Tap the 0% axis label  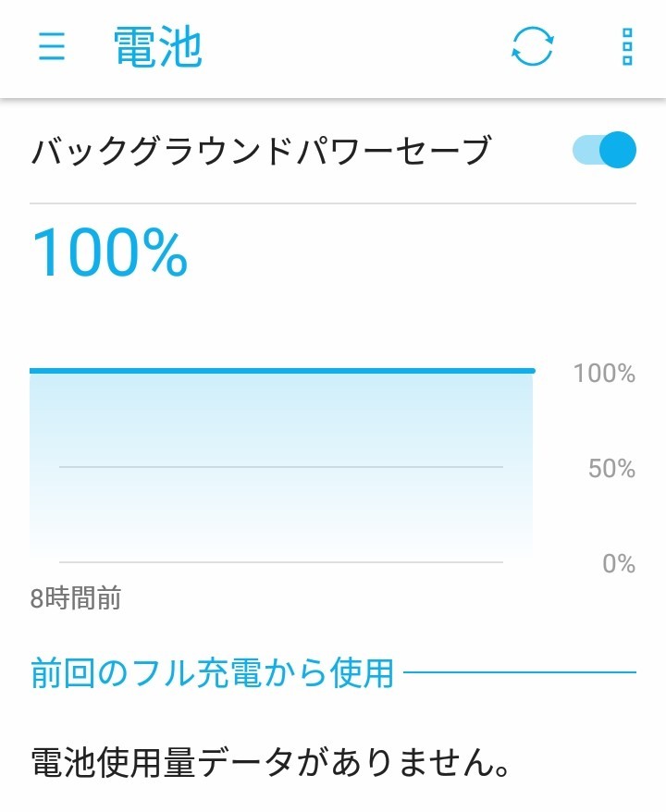click(x=619, y=563)
